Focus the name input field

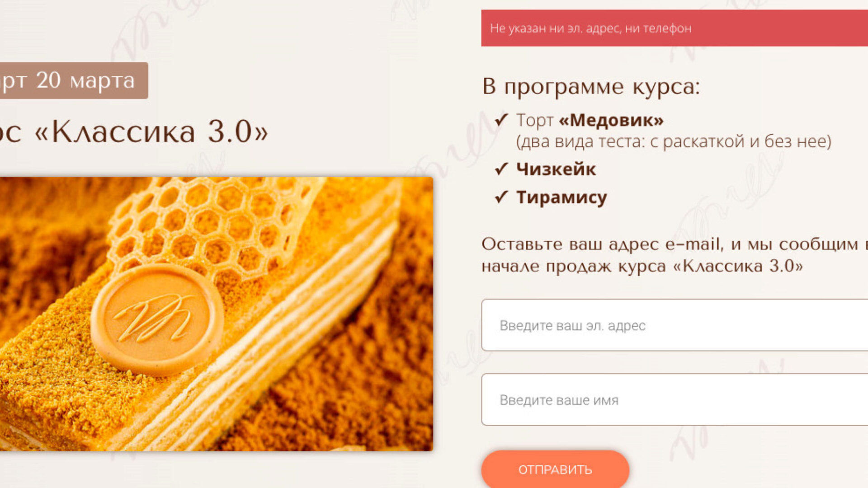pyautogui.click(x=675, y=399)
